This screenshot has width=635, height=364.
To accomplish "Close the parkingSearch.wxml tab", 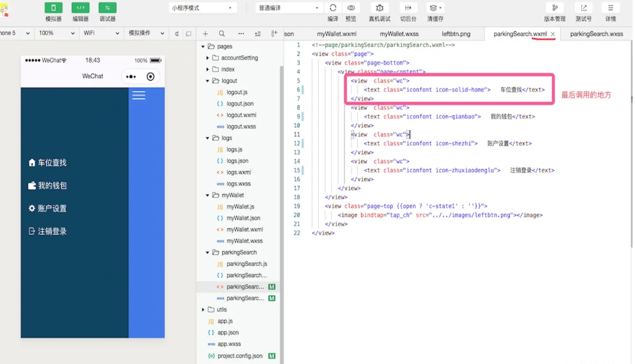I will [x=553, y=34].
